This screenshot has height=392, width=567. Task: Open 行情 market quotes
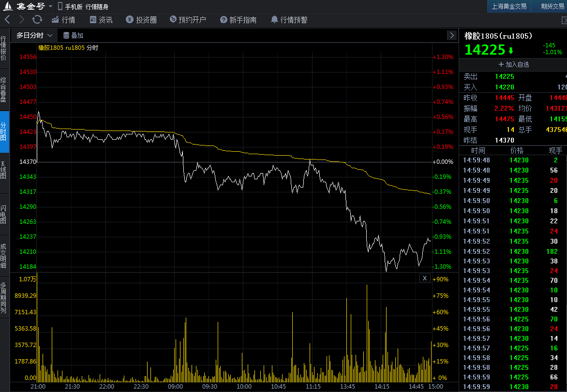coord(63,20)
